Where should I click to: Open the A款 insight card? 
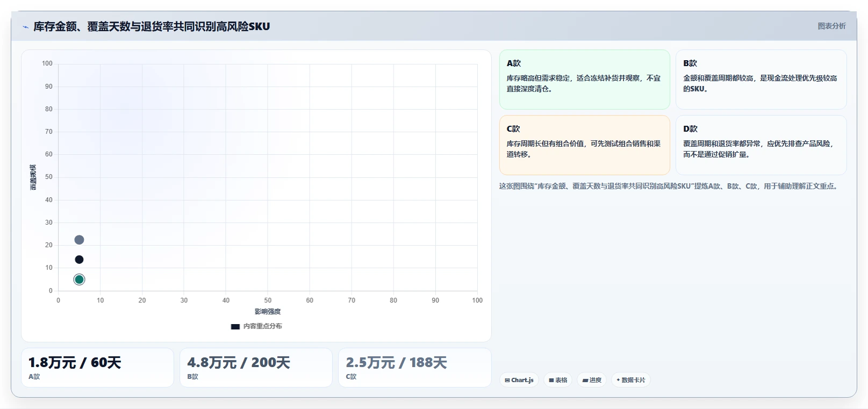[x=585, y=80]
